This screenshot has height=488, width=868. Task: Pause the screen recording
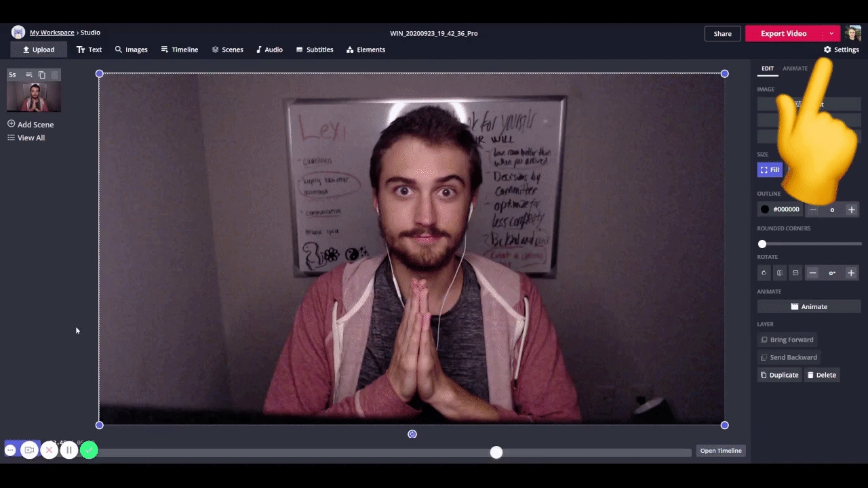(68, 450)
